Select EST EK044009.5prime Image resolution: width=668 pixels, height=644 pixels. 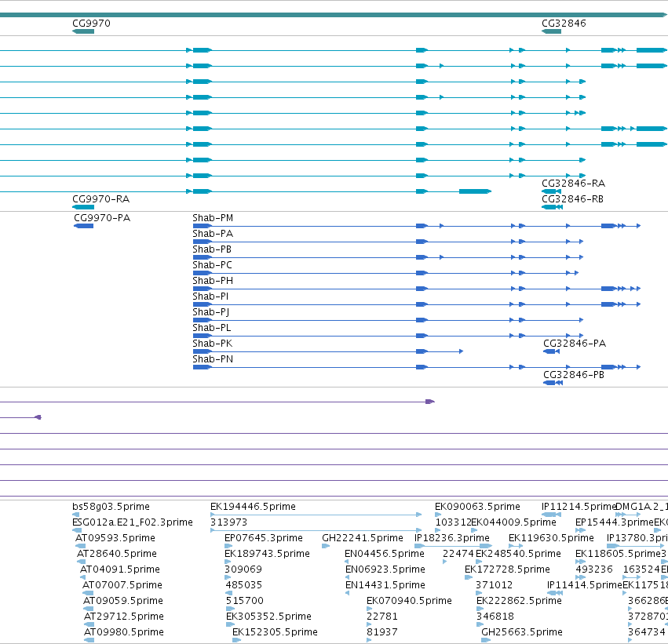(x=514, y=522)
